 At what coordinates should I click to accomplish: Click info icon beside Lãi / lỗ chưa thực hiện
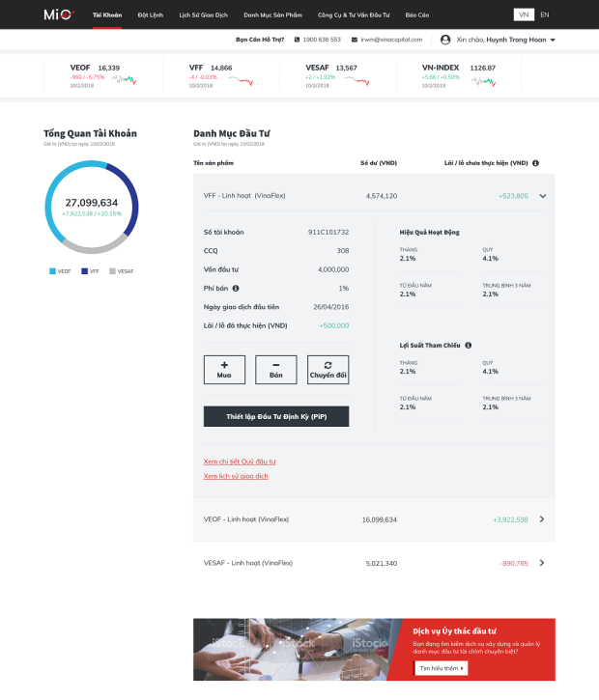pyautogui.click(x=535, y=163)
